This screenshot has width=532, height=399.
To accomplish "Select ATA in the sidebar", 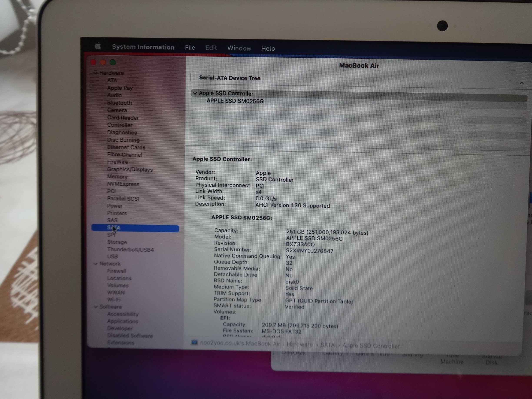I will point(112,80).
